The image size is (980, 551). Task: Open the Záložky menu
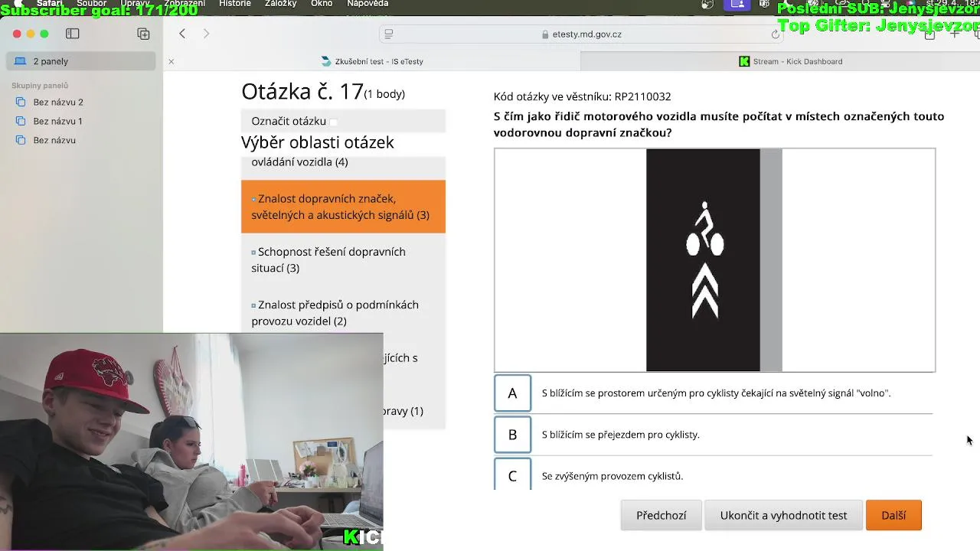tap(280, 4)
